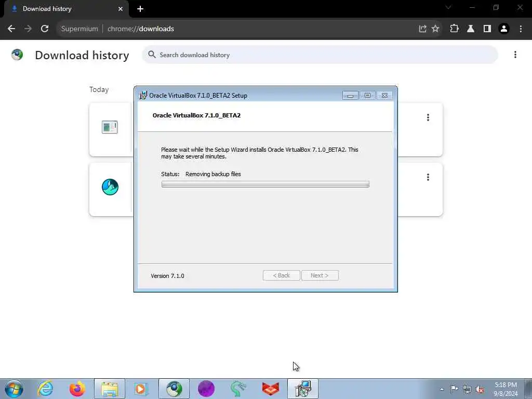Viewport: 532px width, 399px height.
Task: Open the first download's more-actions menu
Action: pyautogui.click(x=428, y=117)
